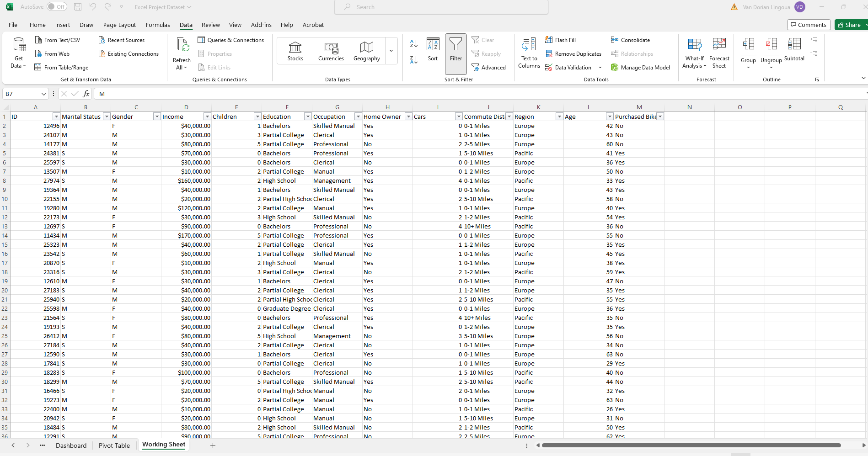Select the Currencies data type
868x456 pixels.
(331, 50)
